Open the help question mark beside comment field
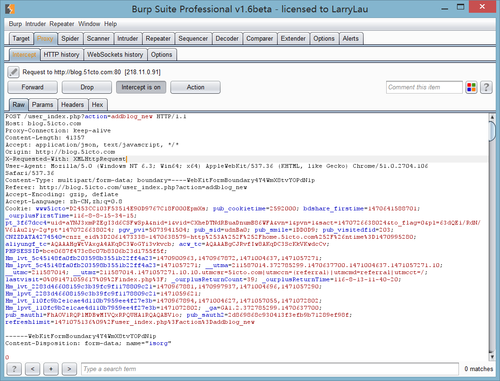This screenshot has height=381, width=500. (x=486, y=87)
